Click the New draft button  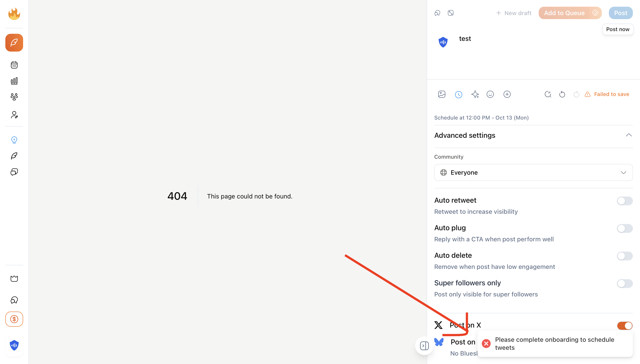[x=514, y=13]
